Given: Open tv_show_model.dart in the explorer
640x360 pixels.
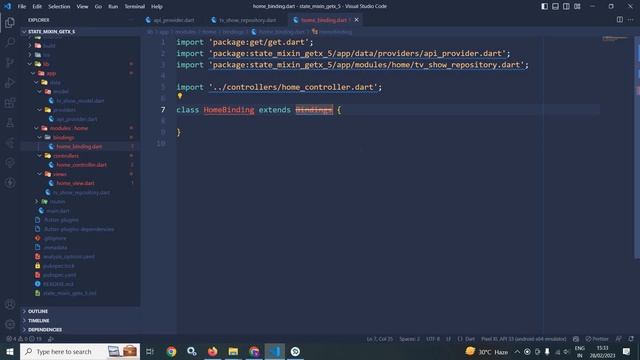Looking at the screenshot, I should [x=80, y=100].
